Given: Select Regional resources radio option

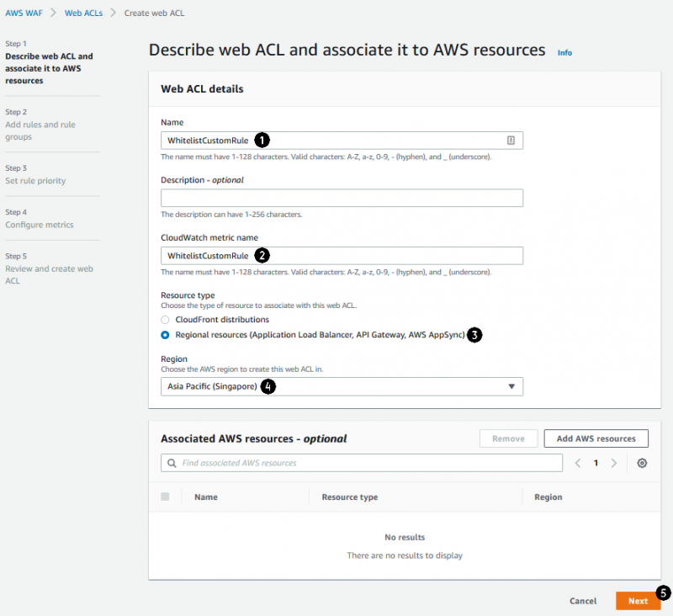Looking at the screenshot, I should 165,335.
